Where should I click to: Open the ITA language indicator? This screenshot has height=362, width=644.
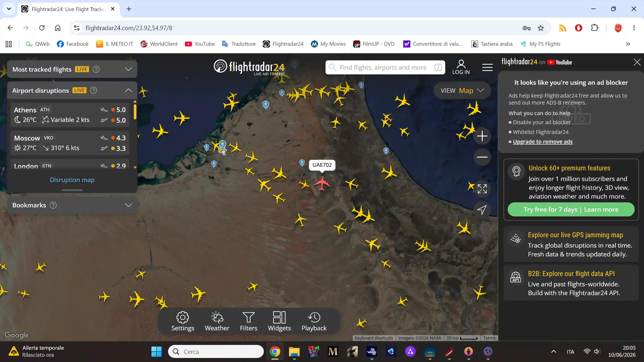click(x=570, y=352)
